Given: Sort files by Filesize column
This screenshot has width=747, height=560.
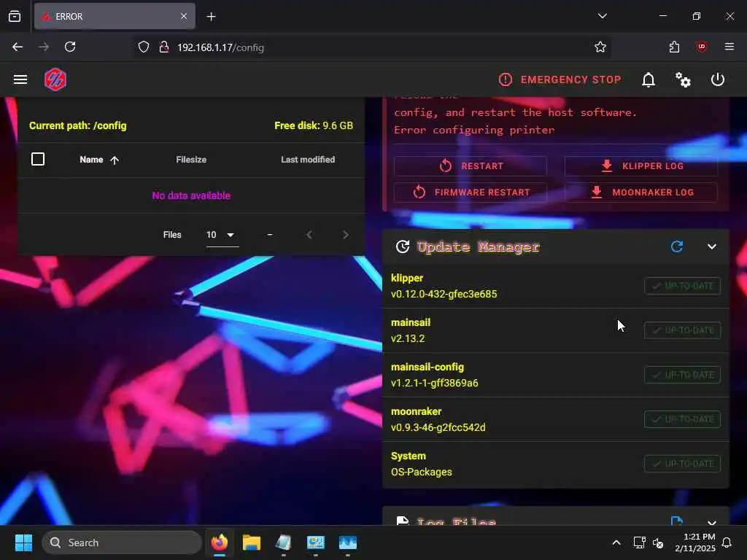Looking at the screenshot, I should coord(191,160).
